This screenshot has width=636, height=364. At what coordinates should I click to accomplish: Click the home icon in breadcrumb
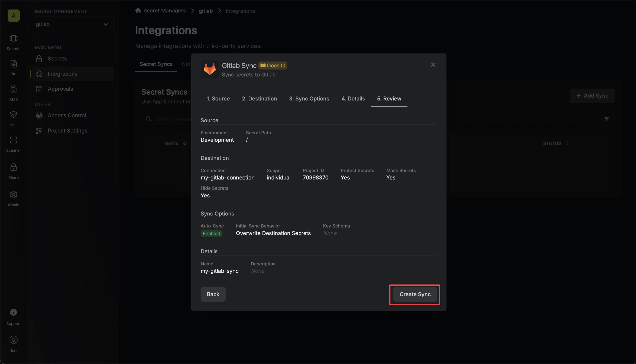tap(138, 11)
